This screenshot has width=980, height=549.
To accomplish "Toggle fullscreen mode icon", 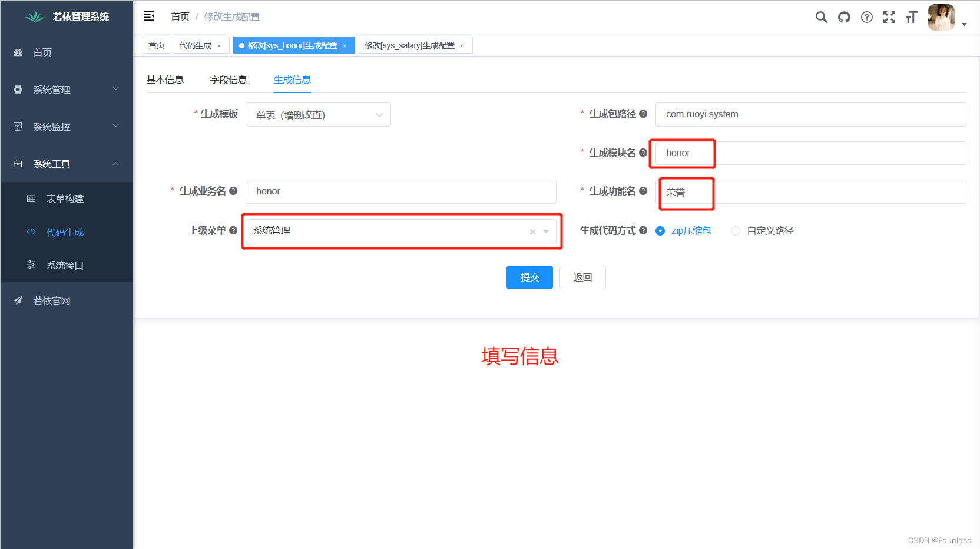I will click(889, 17).
